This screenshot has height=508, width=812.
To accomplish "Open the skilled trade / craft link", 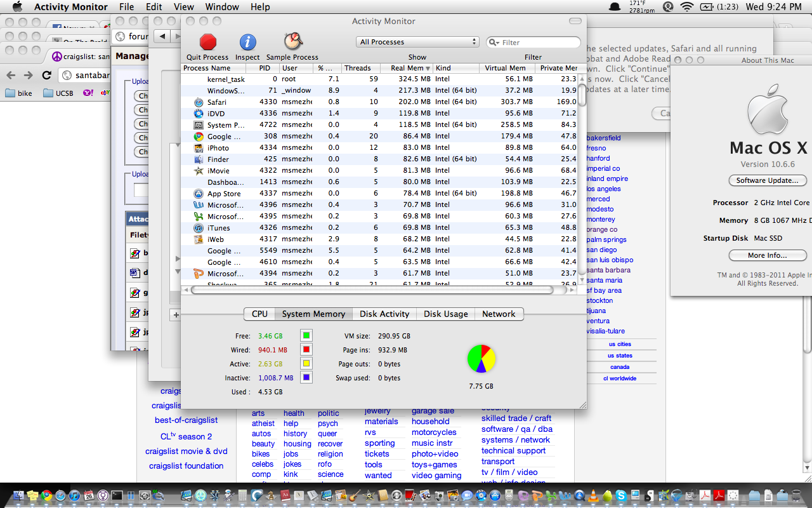I will tap(516, 418).
